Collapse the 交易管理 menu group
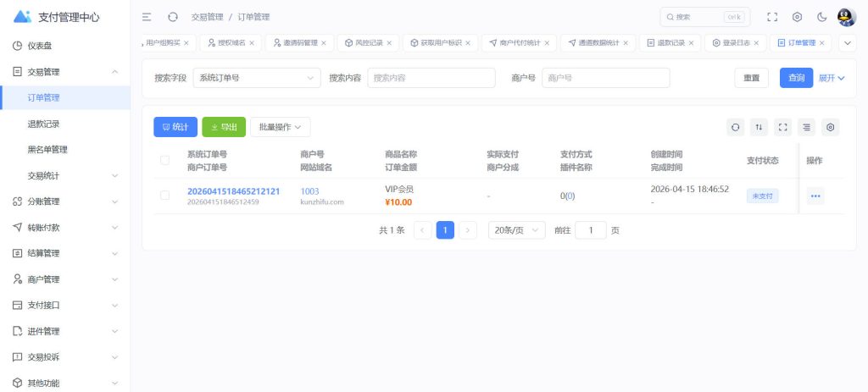868x392 pixels. coord(65,72)
